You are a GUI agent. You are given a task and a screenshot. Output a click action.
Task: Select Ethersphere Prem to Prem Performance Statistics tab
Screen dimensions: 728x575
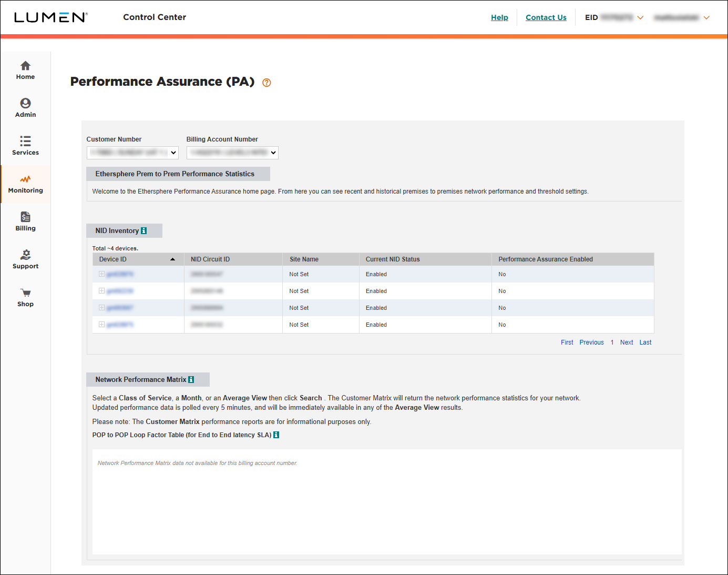click(178, 174)
